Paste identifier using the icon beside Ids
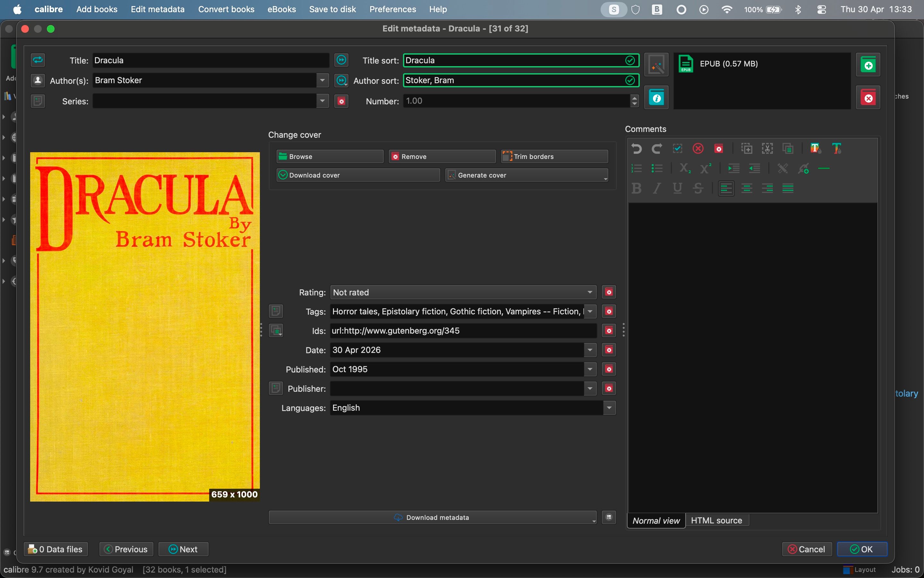This screenshot has width=924, height=578. click(276, 330)
